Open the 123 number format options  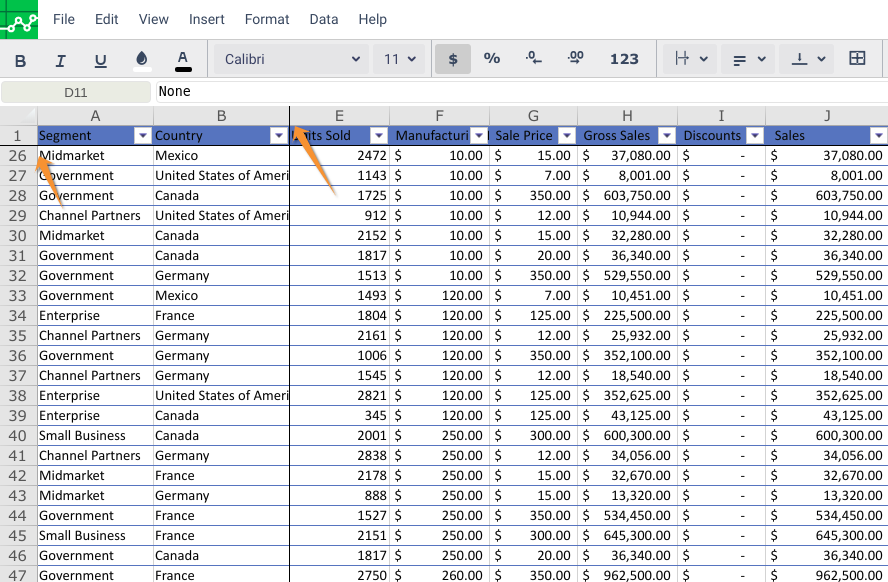624,59
